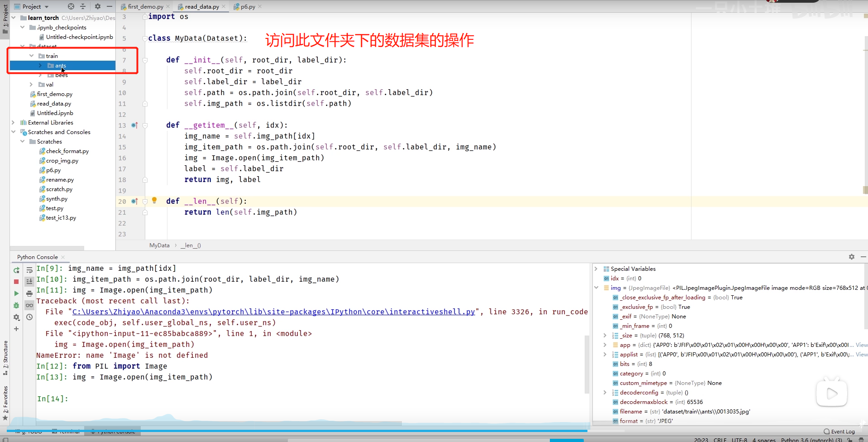Expand the val folder
The height and width of the screenshot is (442, 868).
click(x=31, y=84)
